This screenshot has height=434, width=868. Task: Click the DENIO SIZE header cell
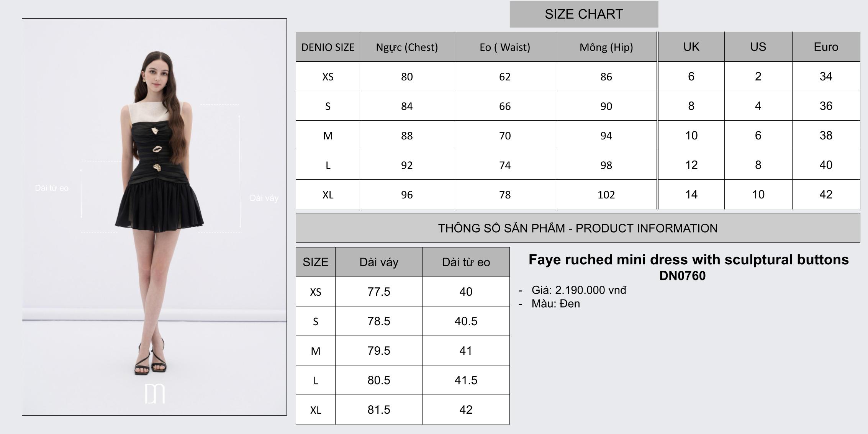click(328, 47)
